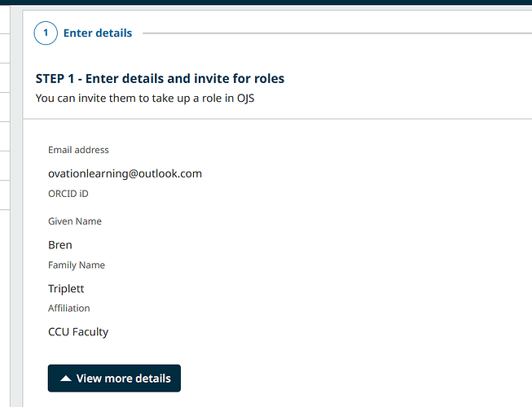This screenshot has width=532, height=407.
Task: Click the step 1 circle indicator
Action: point(46,33)
